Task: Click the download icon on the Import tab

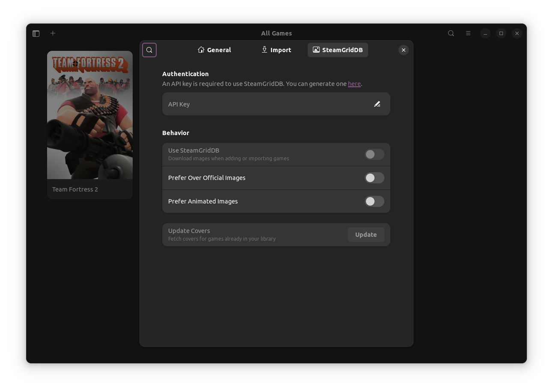Action: [x=264, y=50]
